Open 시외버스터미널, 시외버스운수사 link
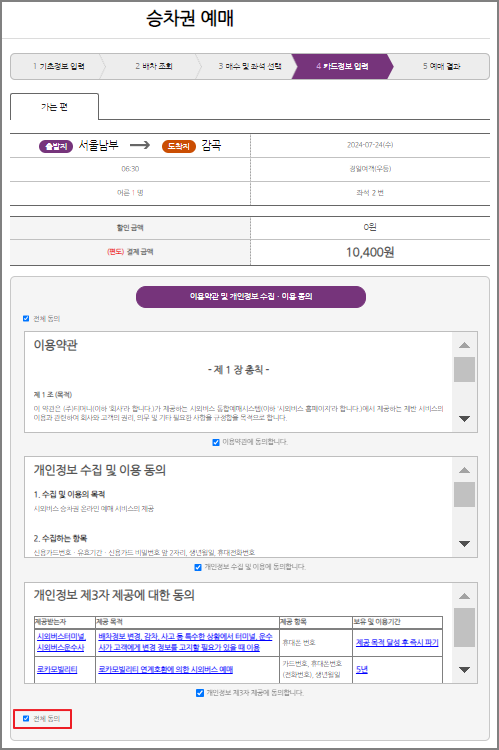Screen dimensions: 499x750 click(61, 642)
